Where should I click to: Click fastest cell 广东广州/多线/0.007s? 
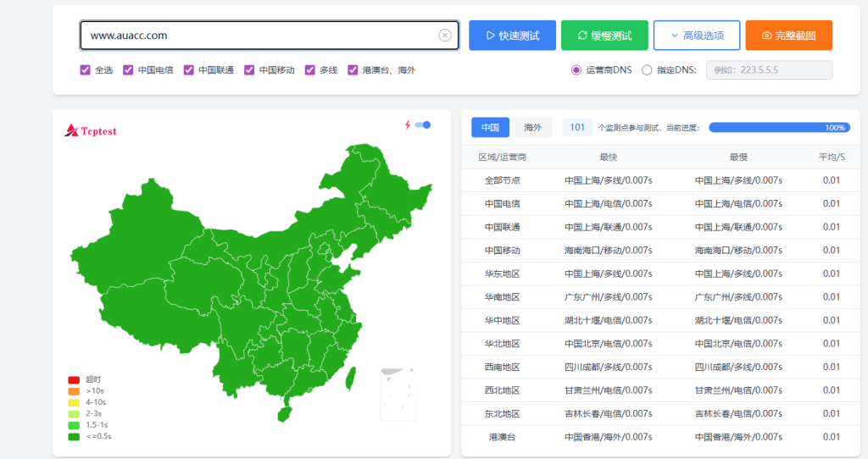point(609,297)
